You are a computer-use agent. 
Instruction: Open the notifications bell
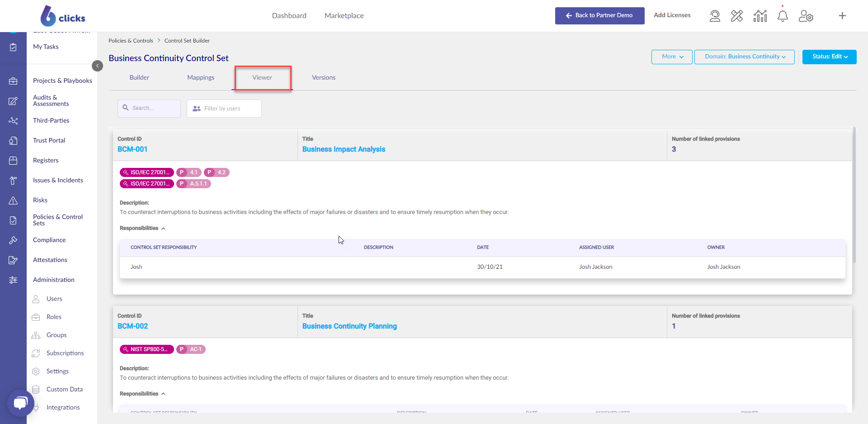(x=783, y=16)
